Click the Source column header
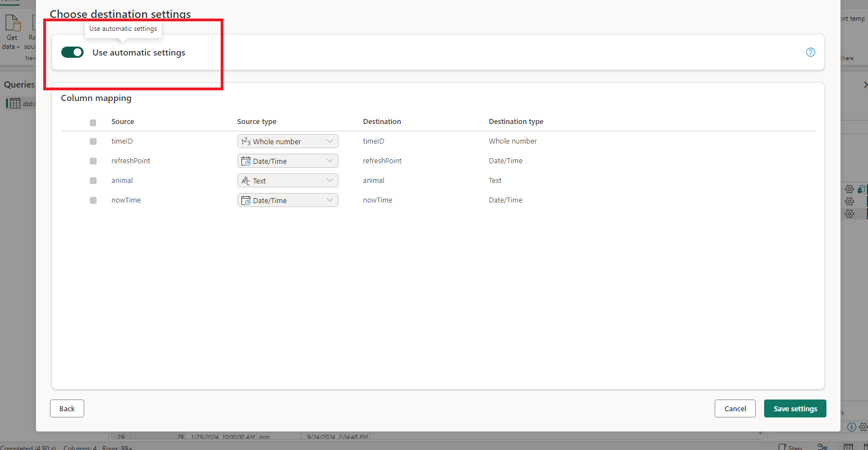Screen dimensions: 868x450 click(x=122, y=122)
